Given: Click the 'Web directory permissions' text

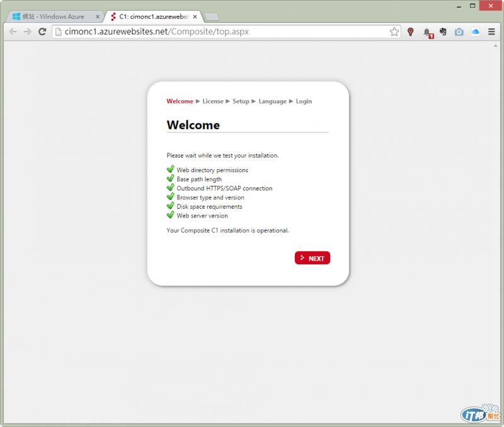Looking at the screenshot, I should (212, 170).
